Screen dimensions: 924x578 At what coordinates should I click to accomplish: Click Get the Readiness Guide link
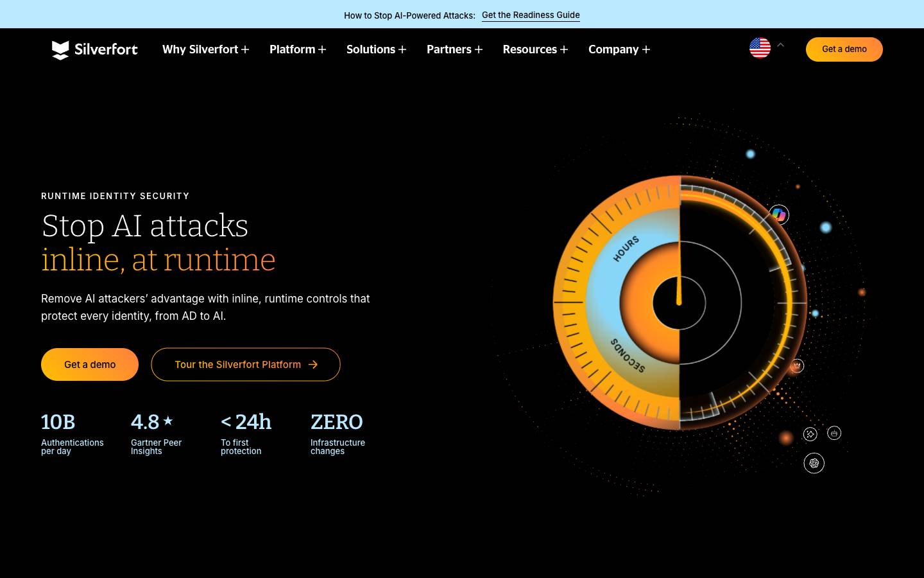pyautogui.click(x=531, y=15)
